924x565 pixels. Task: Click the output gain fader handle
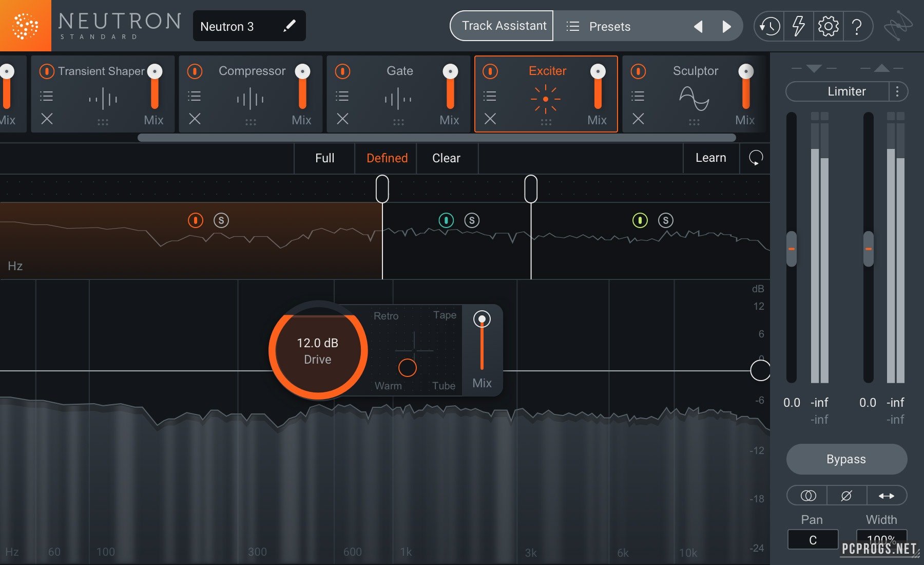[868, 249]
